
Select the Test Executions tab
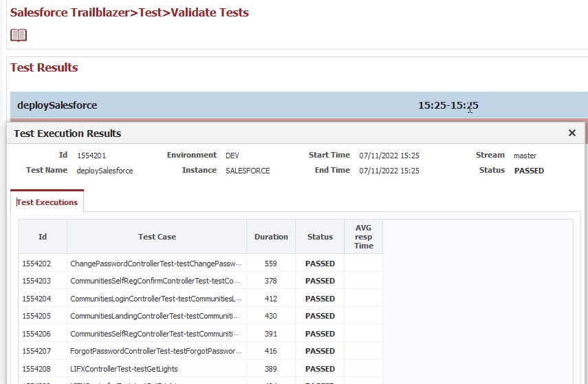coord(47,202)
